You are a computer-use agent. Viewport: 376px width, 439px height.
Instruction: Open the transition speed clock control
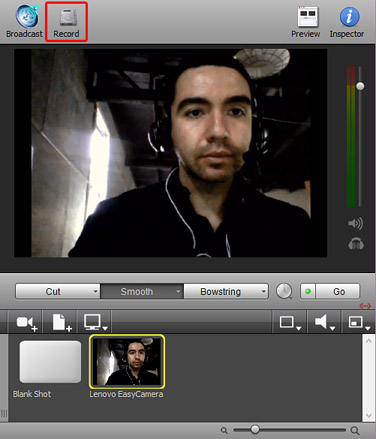pos(284,291)
